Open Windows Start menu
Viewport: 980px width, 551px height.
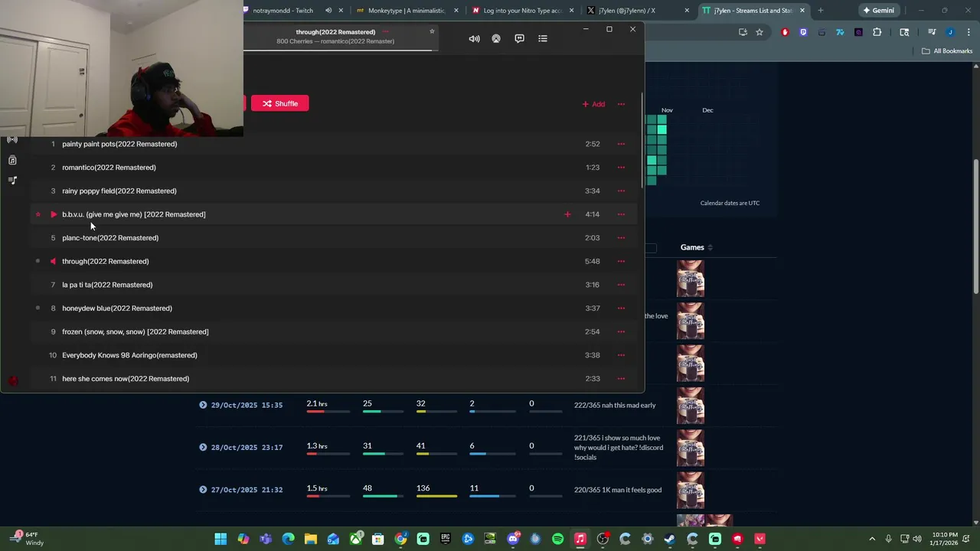(x=220, y=539)
